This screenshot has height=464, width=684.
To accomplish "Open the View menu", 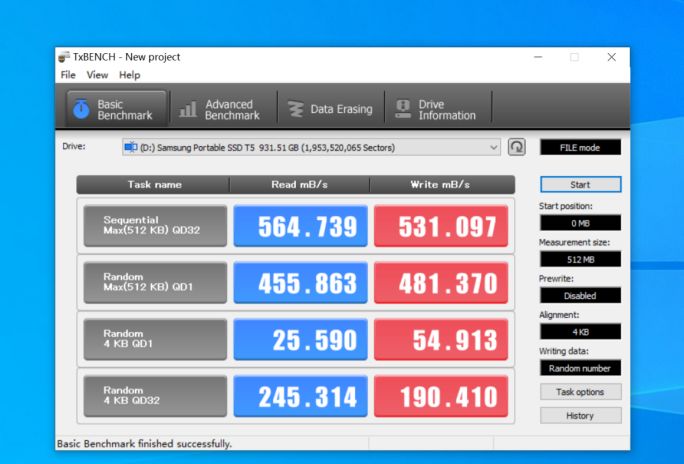I will [97, 75].
